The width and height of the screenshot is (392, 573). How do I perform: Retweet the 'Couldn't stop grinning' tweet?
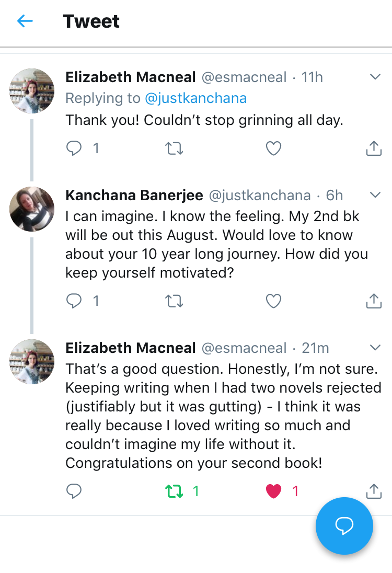pos(174,149)
